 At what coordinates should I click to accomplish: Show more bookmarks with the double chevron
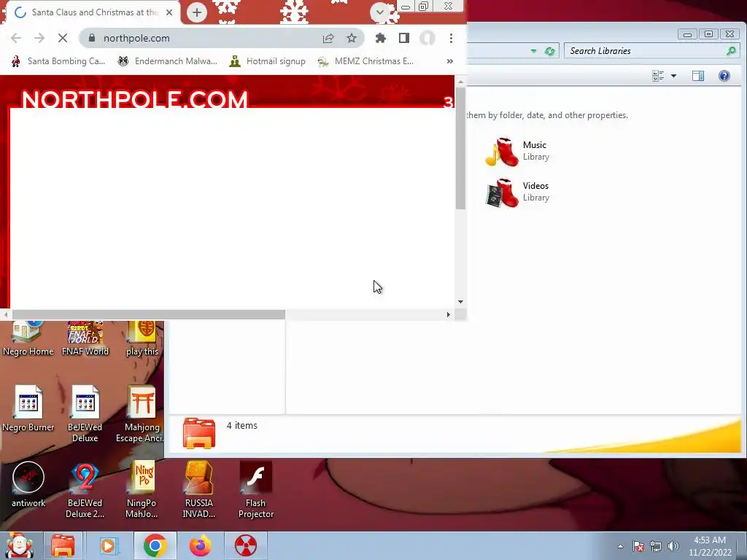pyautogui.click(x=449, y=61)
